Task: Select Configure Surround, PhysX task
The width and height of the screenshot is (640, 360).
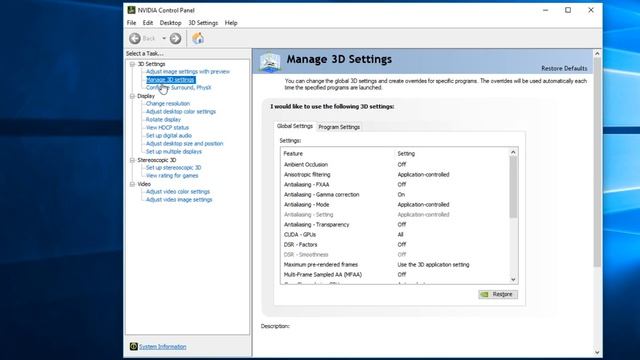Action: [x=178, y=87]
